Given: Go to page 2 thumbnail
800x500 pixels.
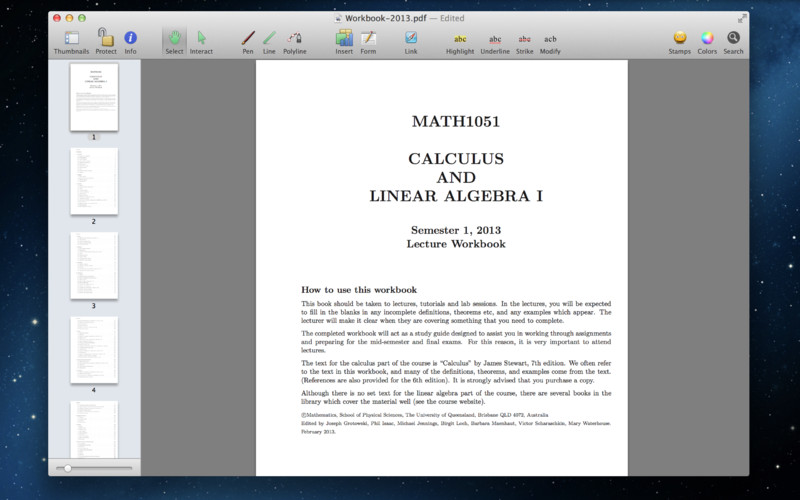Looking at the screenshot, I should 94,181.
